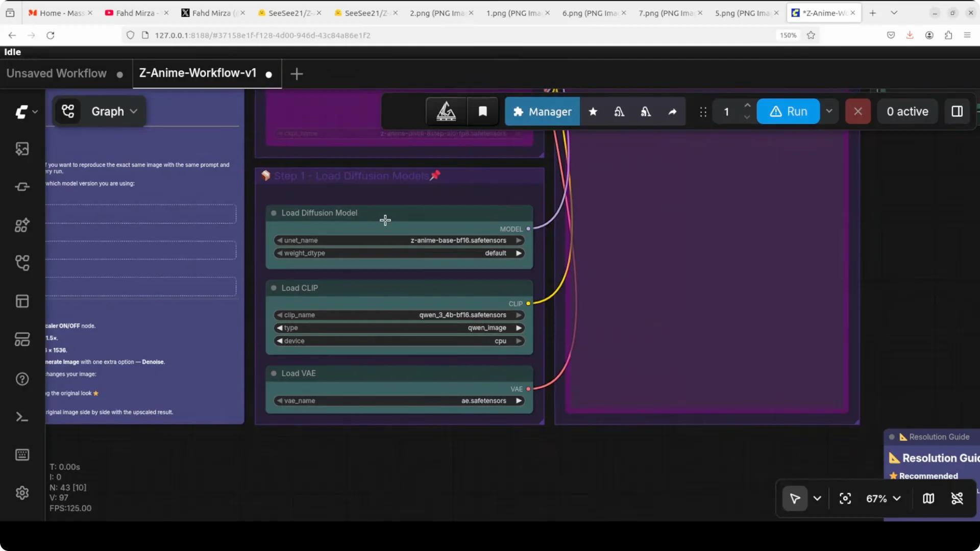Bookmark page with Firefox star icon
980x551 pixels.
tap(811, 35)
